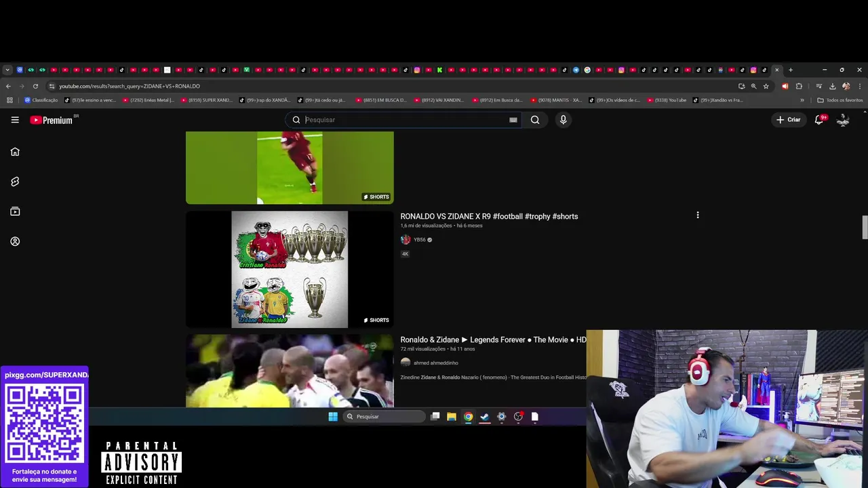
Task: Open the Te ensino a venc bookmark
Action: (x=91, y=100)
